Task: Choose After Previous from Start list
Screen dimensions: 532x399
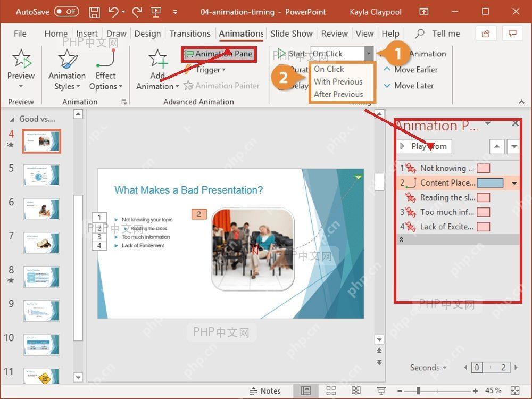Action: [x=338, y=94]
